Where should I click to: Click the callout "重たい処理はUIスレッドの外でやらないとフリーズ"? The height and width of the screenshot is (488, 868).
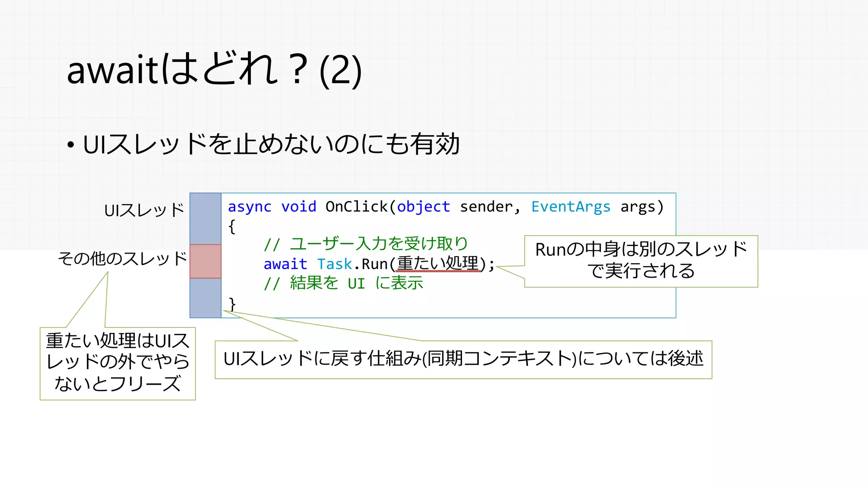[x=118, y=363]
